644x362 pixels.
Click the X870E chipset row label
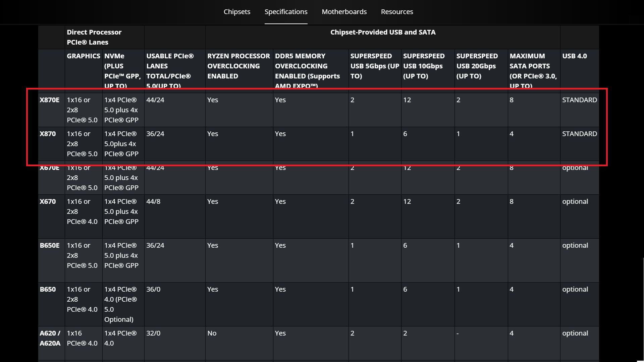click(x=49, y=100)
